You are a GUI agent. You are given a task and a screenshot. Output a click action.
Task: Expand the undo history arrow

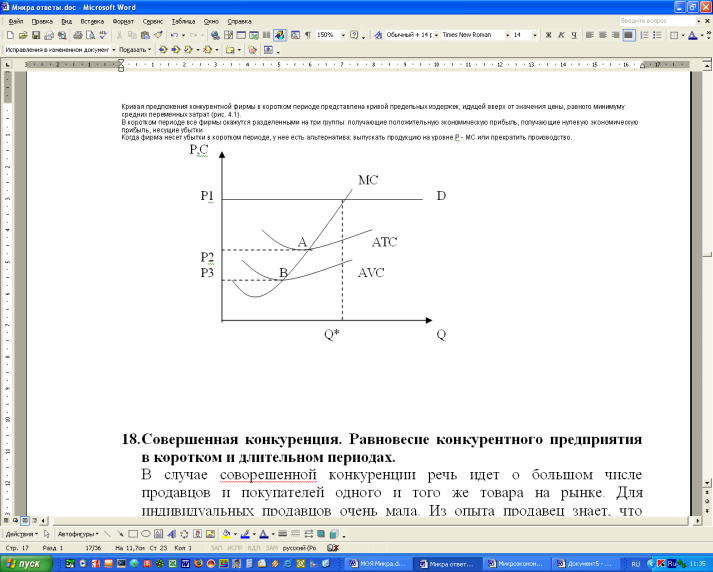(183, 35)
